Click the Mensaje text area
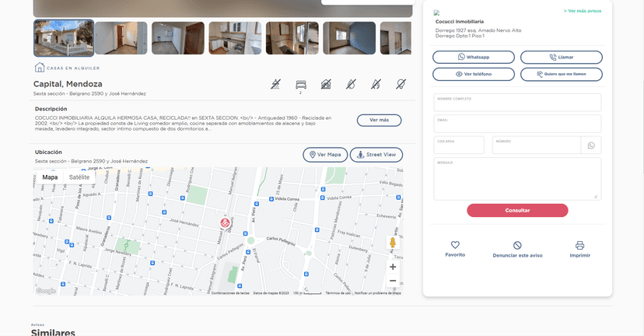 click(517, 180)
